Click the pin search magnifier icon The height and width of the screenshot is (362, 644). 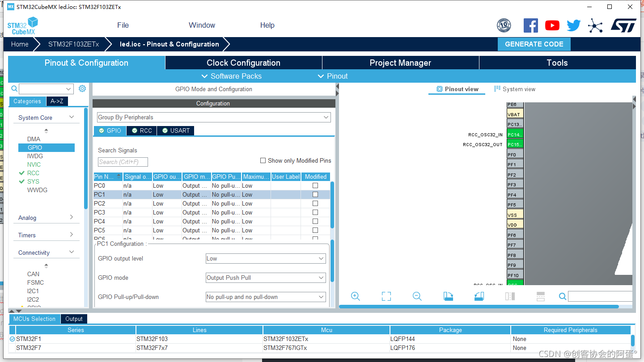(563, 296)
